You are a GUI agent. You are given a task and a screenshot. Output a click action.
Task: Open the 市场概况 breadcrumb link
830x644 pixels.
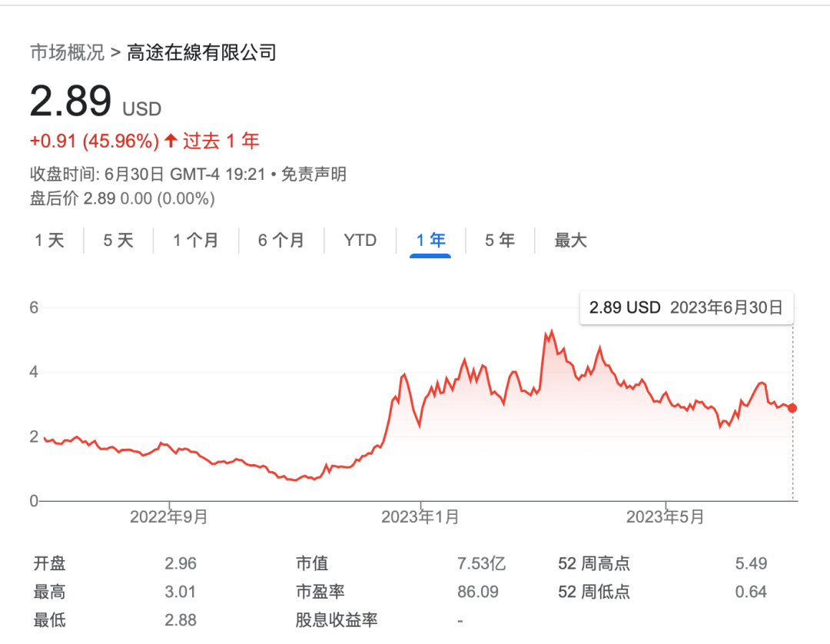[x=67, y=52]
